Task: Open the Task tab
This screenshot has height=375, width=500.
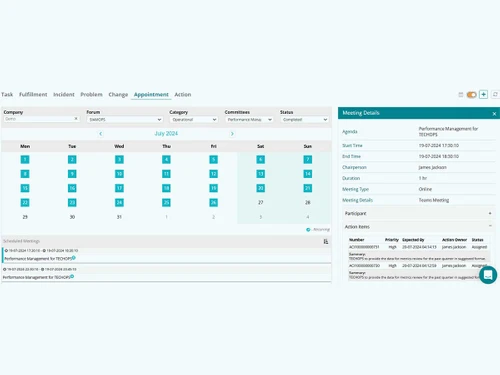Action: 7,94
